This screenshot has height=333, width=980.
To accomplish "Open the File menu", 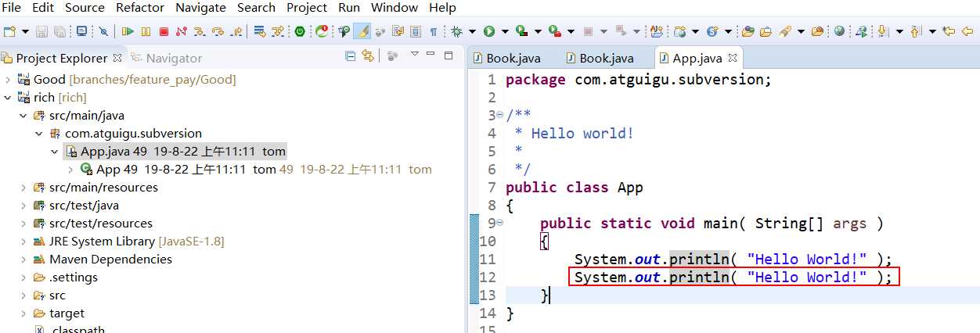I will 13,7.
